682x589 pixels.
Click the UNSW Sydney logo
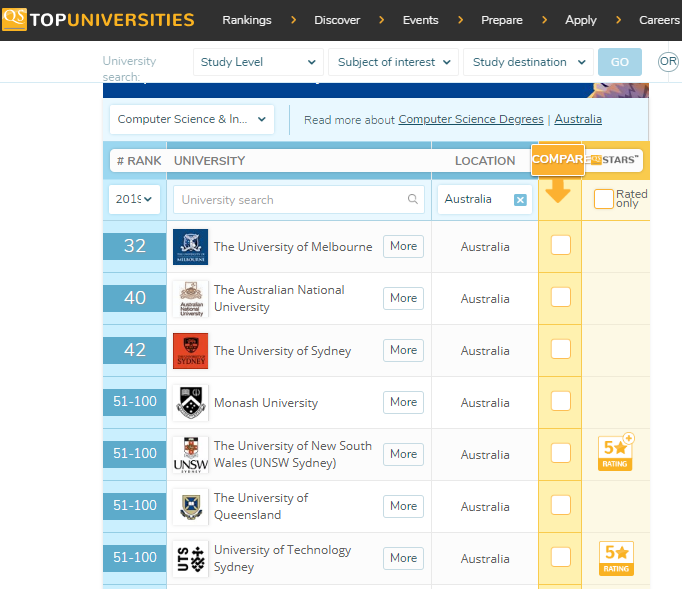(190, 455)
